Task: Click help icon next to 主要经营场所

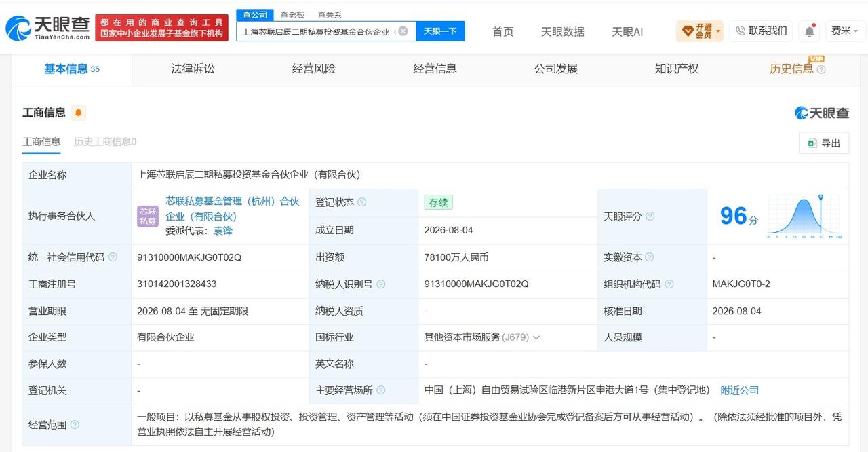Action: point(381,390)
